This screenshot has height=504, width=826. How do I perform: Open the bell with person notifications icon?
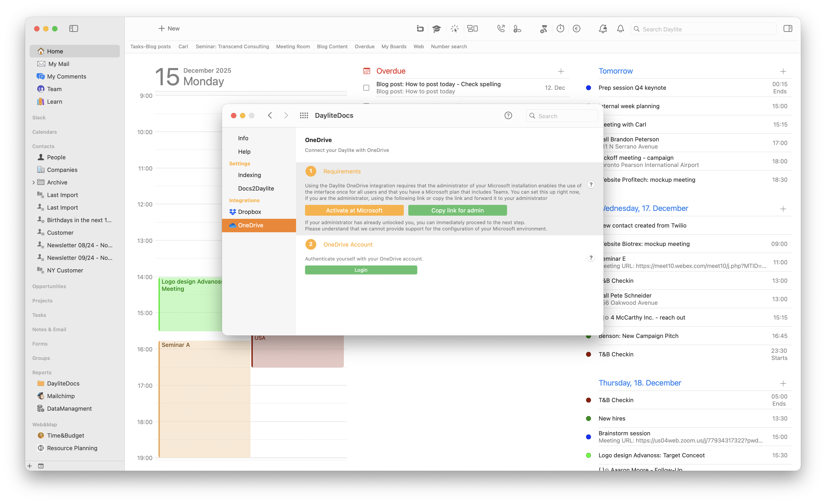click(603, 29)
